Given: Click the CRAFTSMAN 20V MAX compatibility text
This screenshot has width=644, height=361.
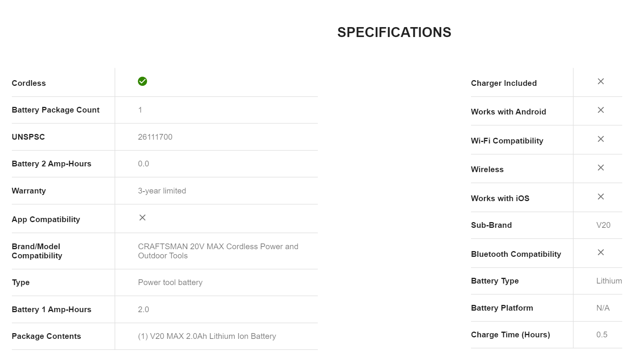Looking at the screenshot, I should coord(218,251).
